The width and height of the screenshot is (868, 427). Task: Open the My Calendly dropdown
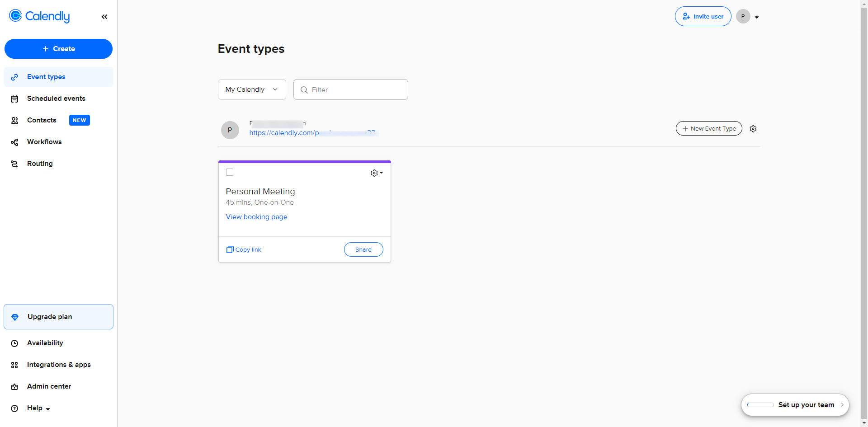click(x=252, y=89)
